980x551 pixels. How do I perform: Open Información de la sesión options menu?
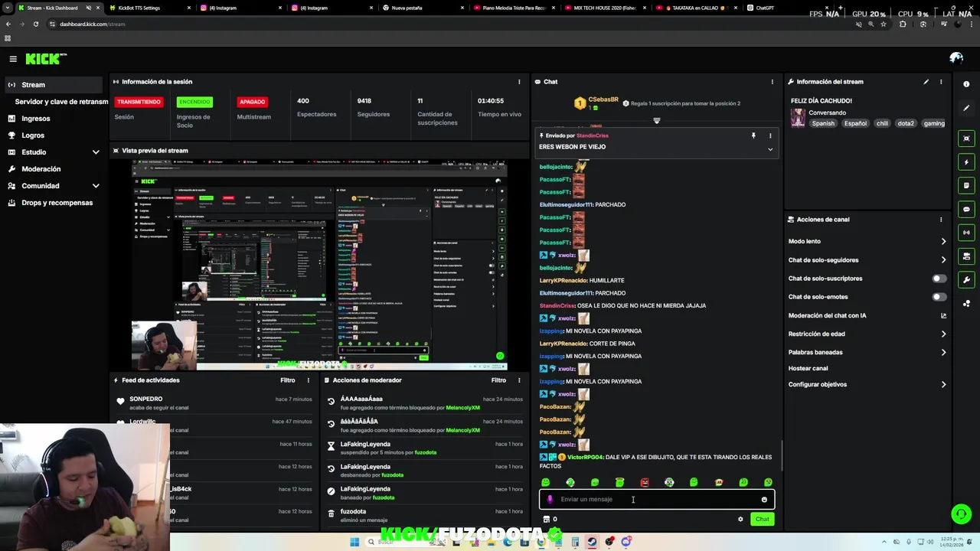pyautogui.click(x=519, y=82)
